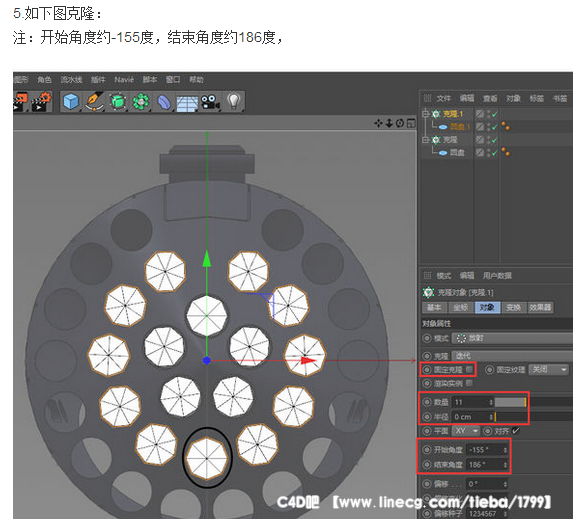Switch to the 效果器 tab
Image resolution: width=577 pixels, height=519 pixels.
point(540,307)
